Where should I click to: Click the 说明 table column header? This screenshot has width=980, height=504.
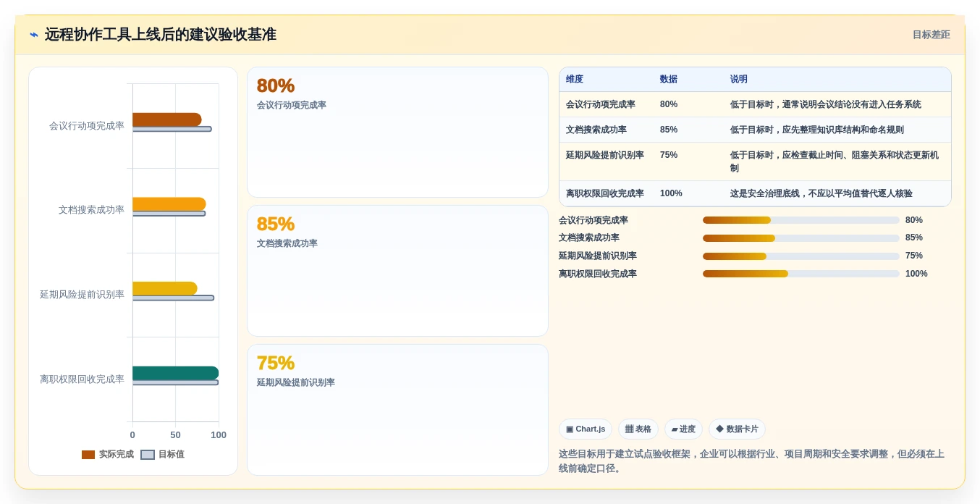pyautogui.click(x=739, y=80)
